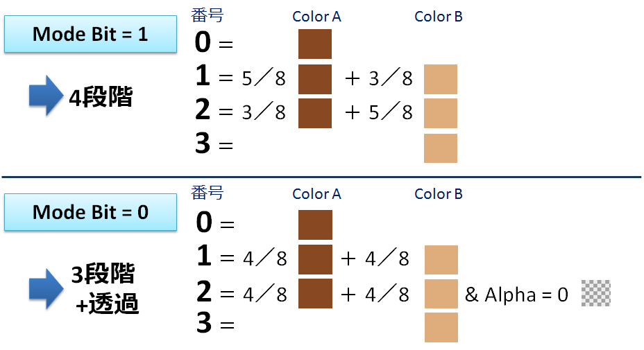Click the top 番号 heading

[x=207, y=15]
